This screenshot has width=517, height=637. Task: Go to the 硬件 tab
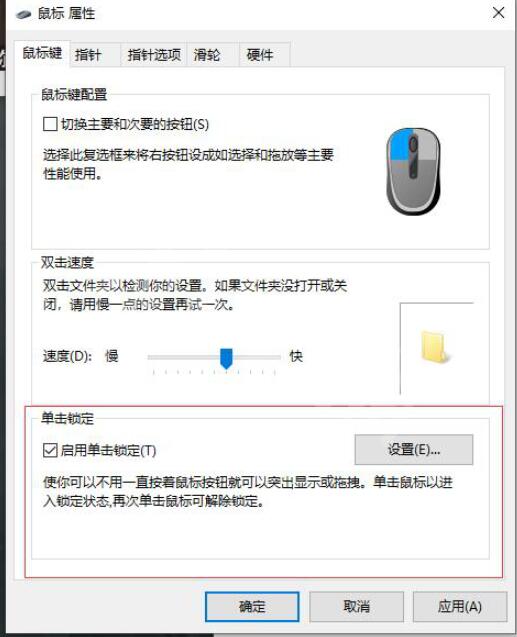tap(260, 54)
